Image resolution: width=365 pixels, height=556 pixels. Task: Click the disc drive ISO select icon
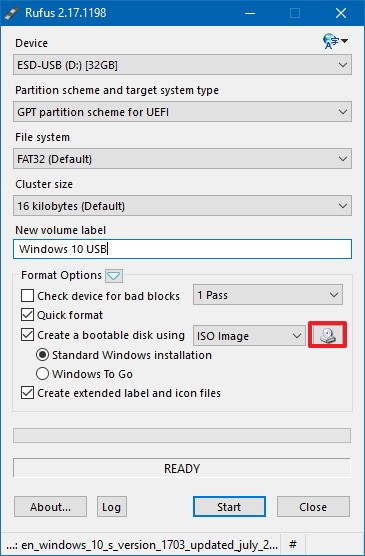click(x=327, y=335)
